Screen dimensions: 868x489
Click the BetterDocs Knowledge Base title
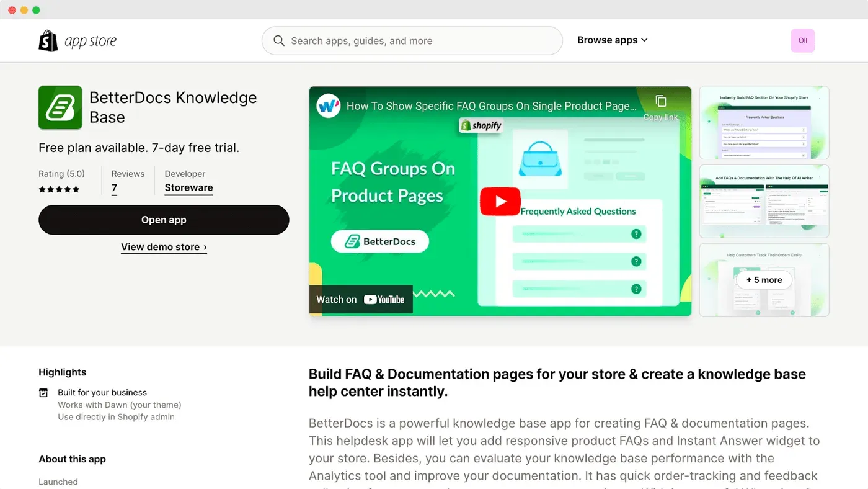(173, 107)
